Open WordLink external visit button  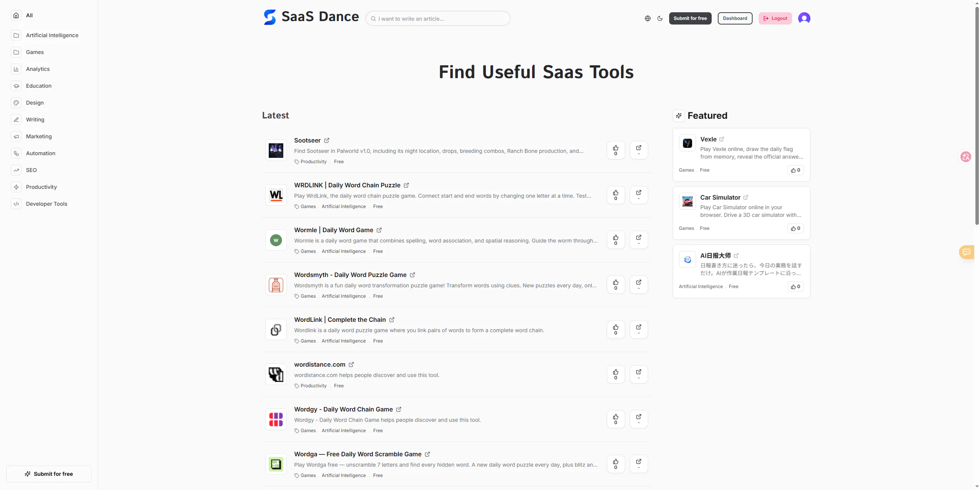pyautogui.click(x=639, y=329)
